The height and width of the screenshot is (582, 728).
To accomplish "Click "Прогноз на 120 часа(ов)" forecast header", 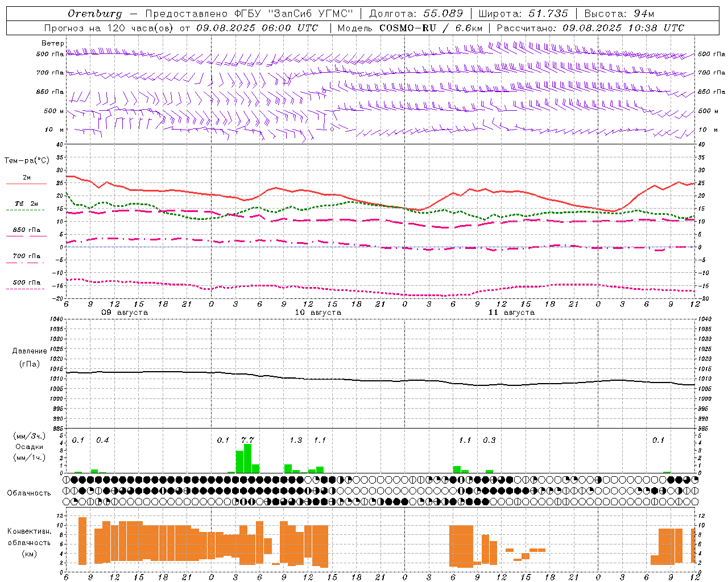I will pos(110,28).
